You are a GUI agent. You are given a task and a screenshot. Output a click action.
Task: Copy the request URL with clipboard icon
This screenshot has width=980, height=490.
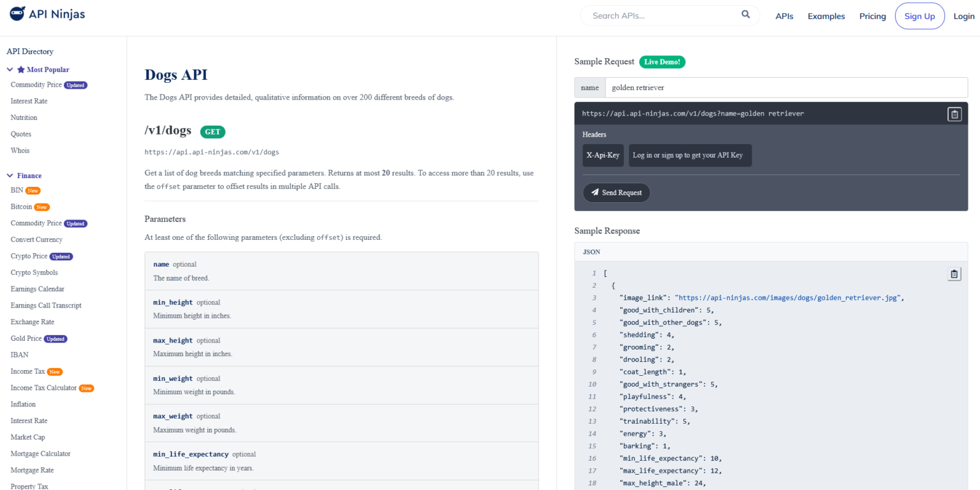pos(954,114)
